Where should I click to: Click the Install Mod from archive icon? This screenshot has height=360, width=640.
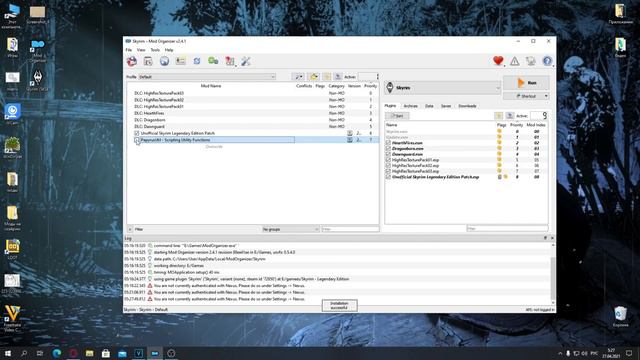(x=148, y=61)
